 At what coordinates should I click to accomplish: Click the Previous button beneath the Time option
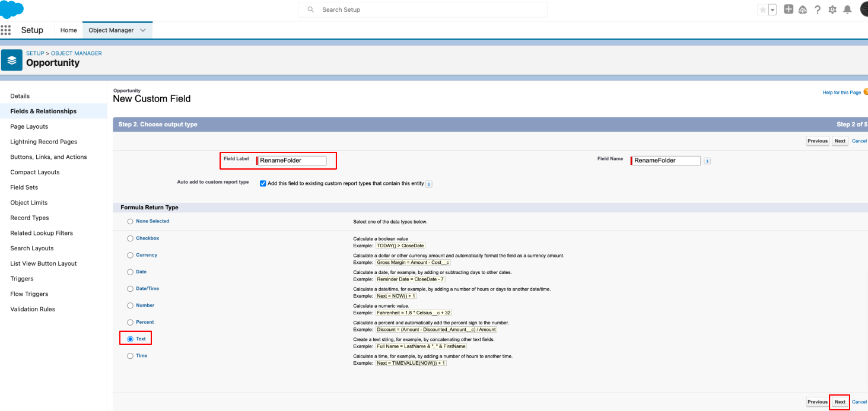[x=818, y=402]
